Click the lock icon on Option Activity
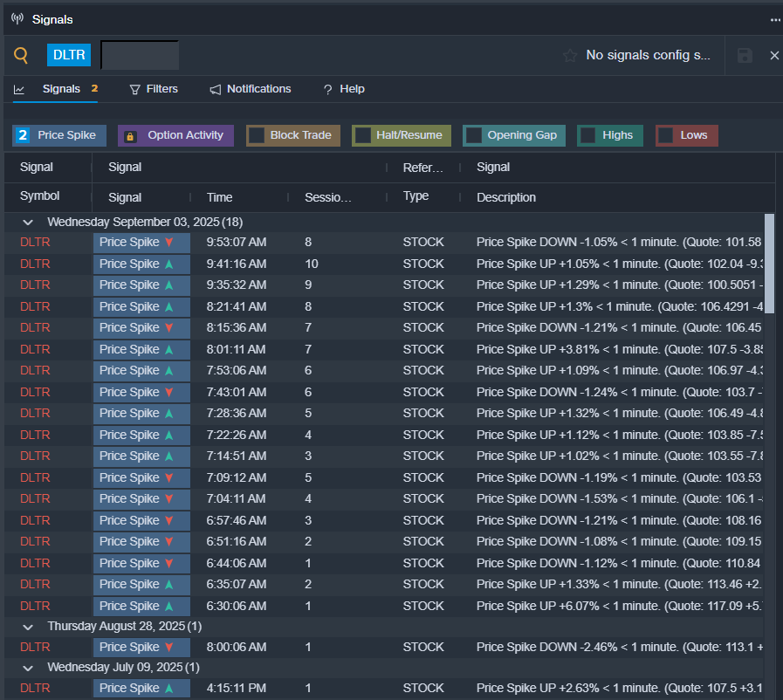The image size is (783, 700). pyautogui.click(x=130, y=136)
